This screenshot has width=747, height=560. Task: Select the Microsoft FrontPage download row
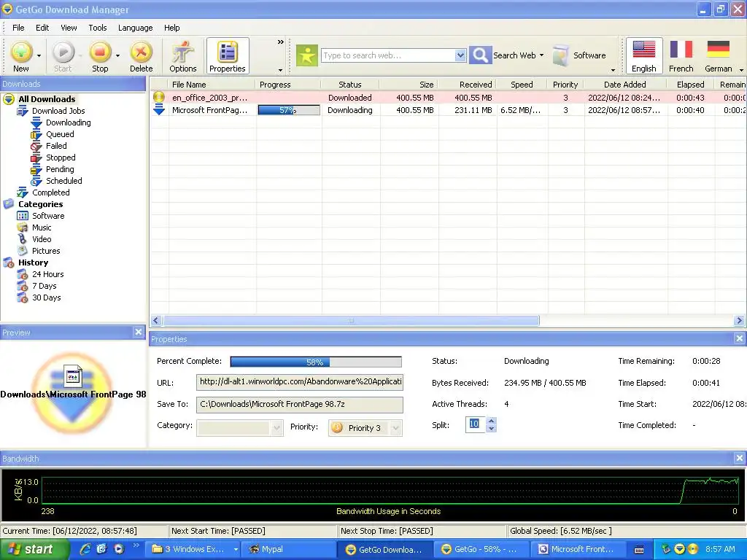(x=449, y=110)
